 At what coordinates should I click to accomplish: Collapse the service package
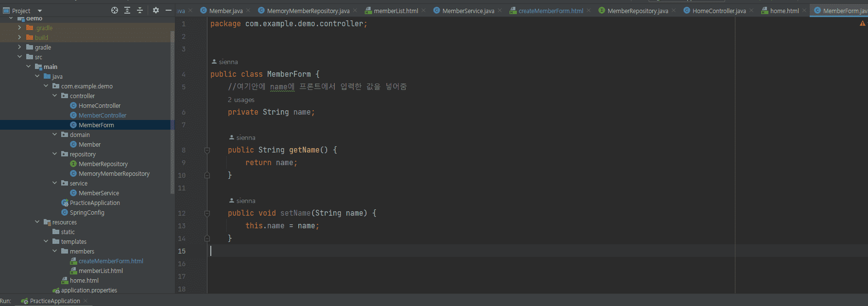pyautogui.click(x=54, y=183)
